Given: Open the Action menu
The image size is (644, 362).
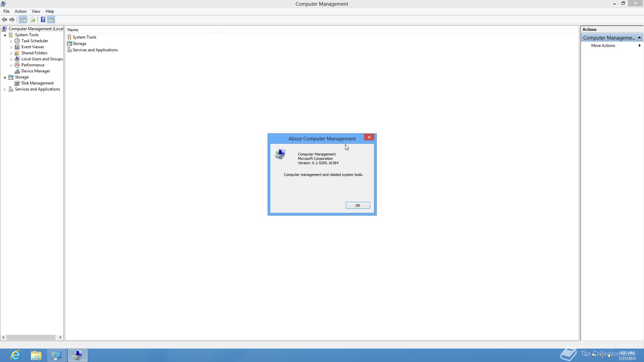Looking at the screenshot, I should 20,11.
